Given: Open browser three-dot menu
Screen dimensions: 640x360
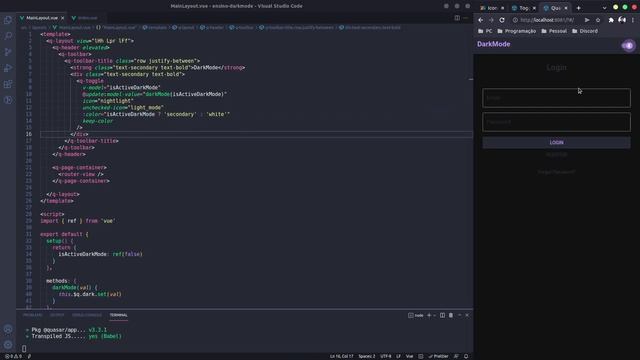Looking at the screenshot, I should pyautogui.click(x=633, y=20).
